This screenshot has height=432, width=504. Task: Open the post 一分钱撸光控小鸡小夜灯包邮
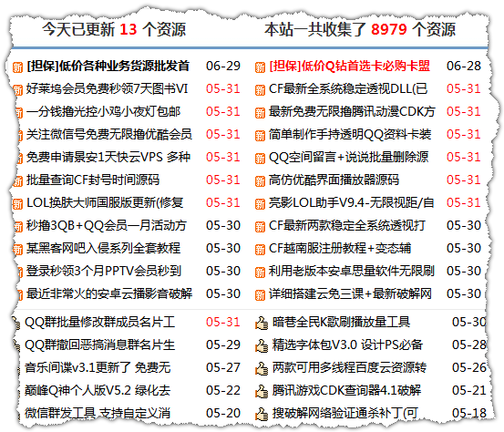(x=103, y=111)
